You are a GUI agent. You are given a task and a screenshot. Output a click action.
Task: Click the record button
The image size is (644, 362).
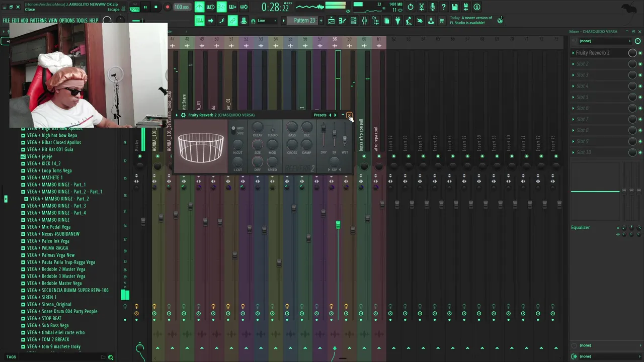point(167,7)
